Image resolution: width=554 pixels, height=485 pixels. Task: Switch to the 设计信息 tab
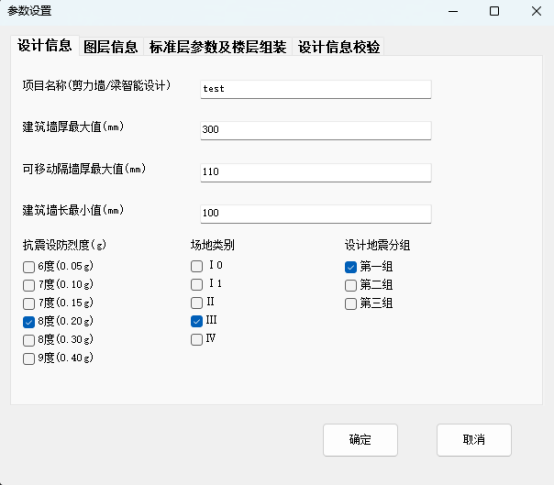click(45, 46)
